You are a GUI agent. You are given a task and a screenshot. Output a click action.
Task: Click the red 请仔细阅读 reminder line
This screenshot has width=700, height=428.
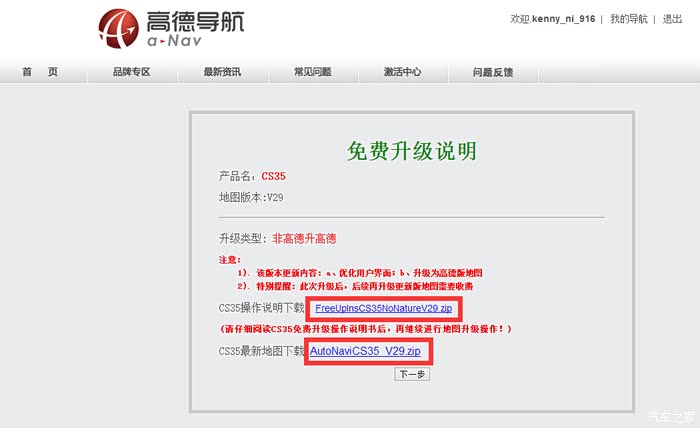366,329
